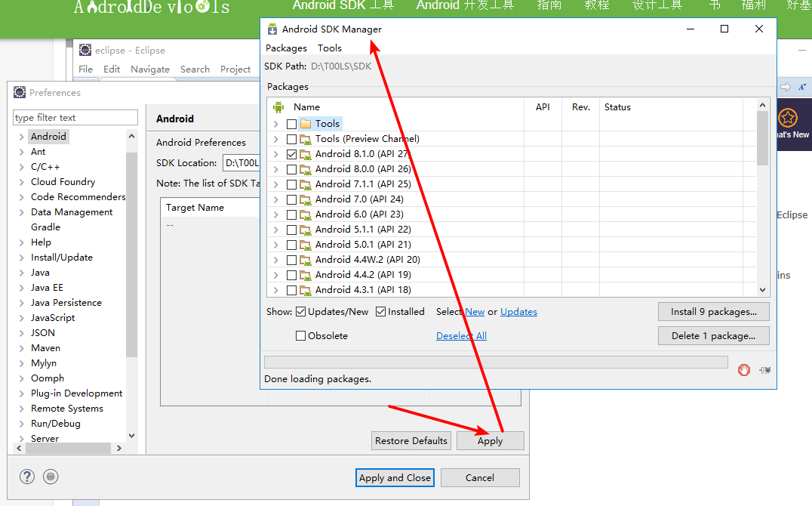Open the Eclipse Project menu
The height and width of the screenshot is (506, 812).
pos(235,69)
